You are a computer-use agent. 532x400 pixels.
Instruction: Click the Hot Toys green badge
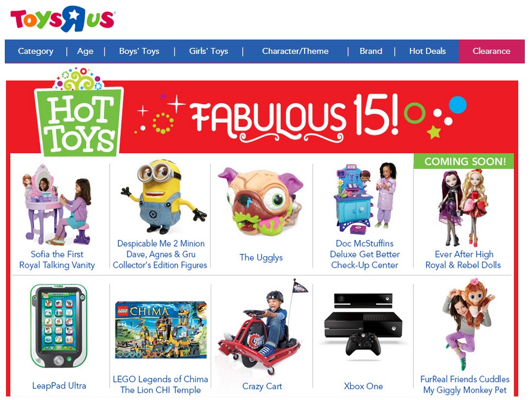tap(79, 113)
